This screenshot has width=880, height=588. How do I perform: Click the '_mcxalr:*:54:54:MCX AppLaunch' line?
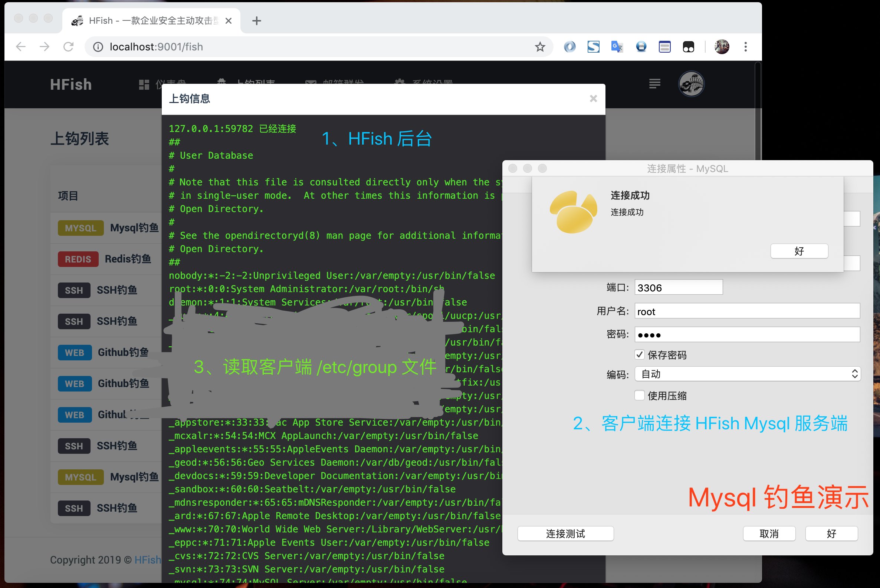click(324, 436)
